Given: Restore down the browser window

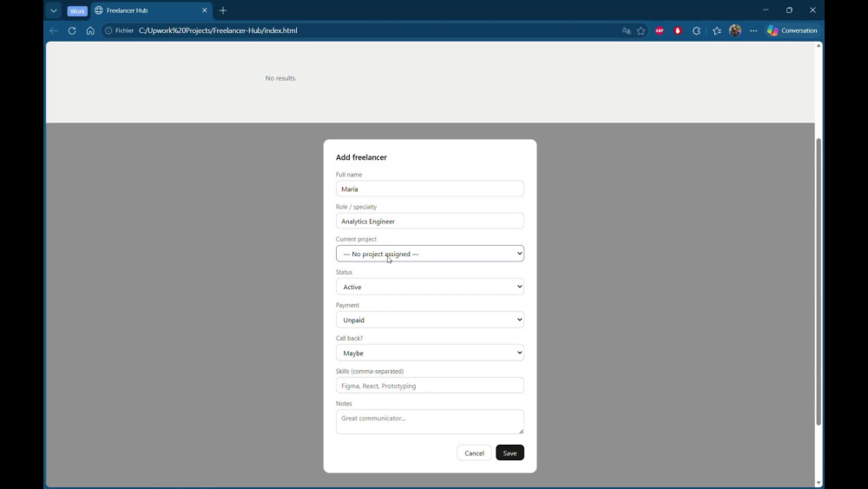Looking at the screenshot, I should coord(789,10).
